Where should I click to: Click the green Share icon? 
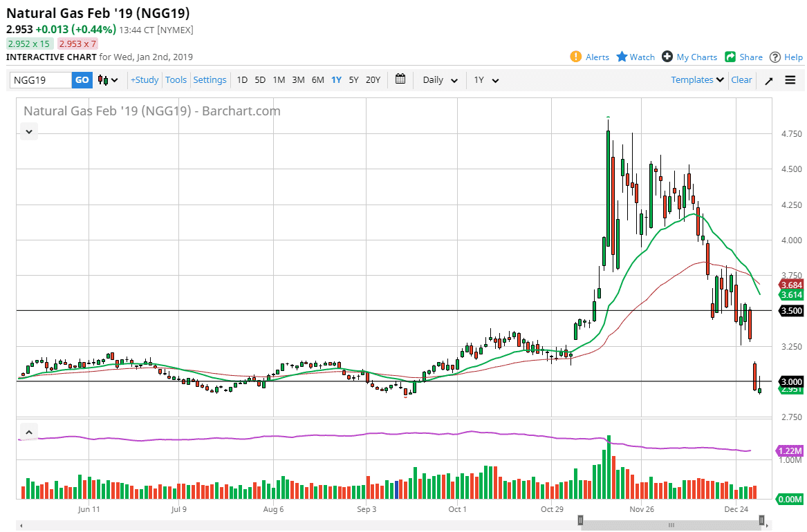(x=730, y=57)
